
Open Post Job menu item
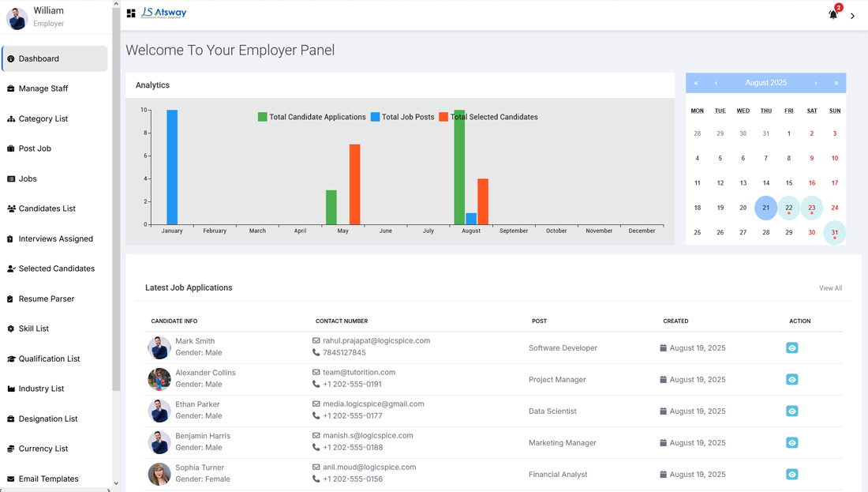pyautogui.click(x=35, y=148)
